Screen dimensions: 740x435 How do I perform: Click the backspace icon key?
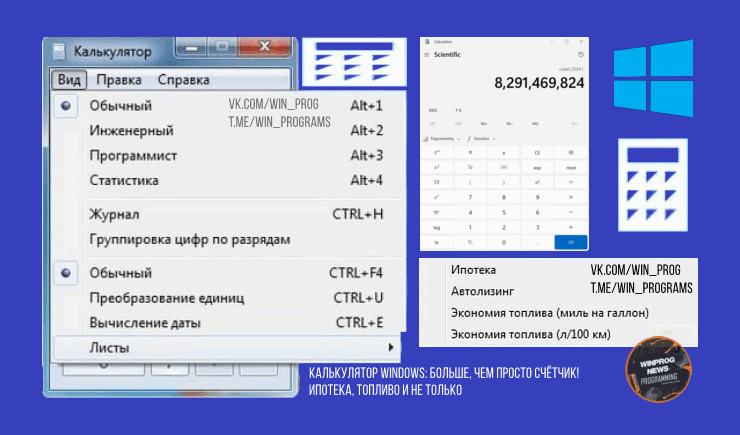pos(571,152)
